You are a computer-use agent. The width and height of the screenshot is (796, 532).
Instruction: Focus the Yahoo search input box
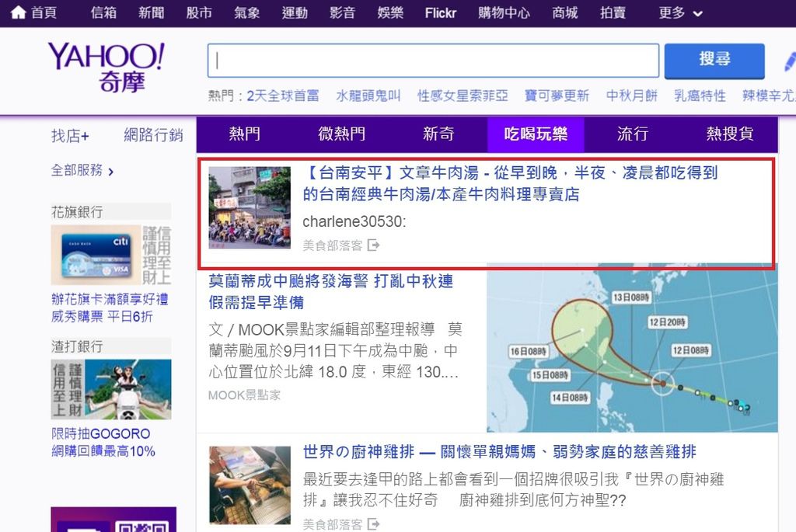433,61
